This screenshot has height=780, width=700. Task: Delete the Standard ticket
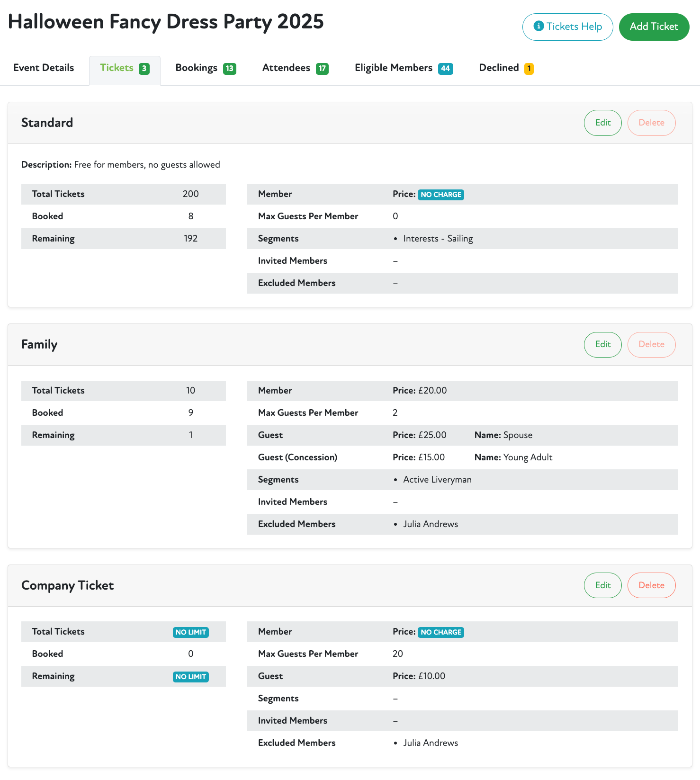click(x=651, y=123)
